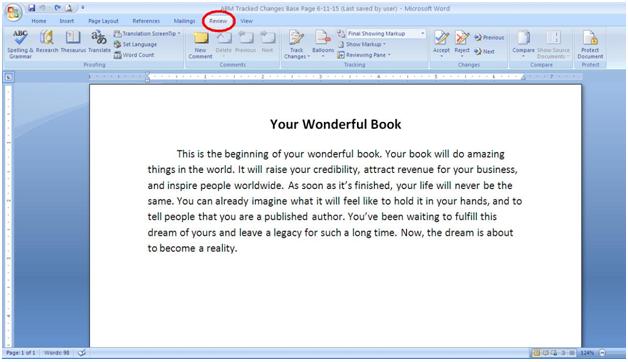Switch to Web Layout view in status bar
628x362 pixels.
pos(554,353)
